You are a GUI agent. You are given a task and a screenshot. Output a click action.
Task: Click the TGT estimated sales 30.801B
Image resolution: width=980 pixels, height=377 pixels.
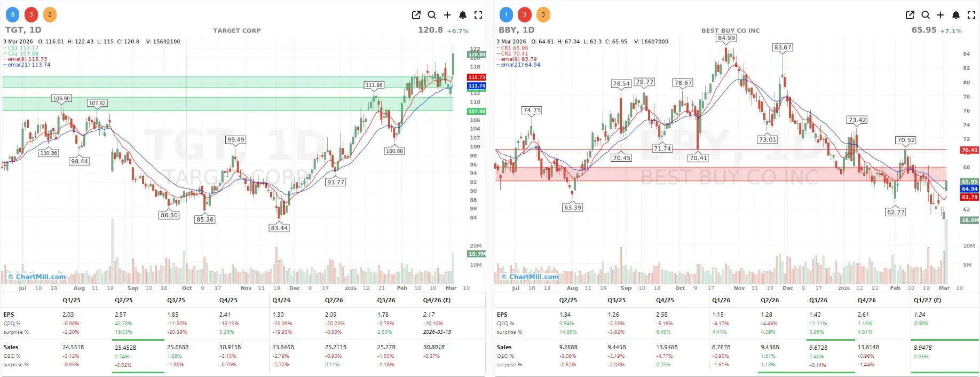click(434, 347)
